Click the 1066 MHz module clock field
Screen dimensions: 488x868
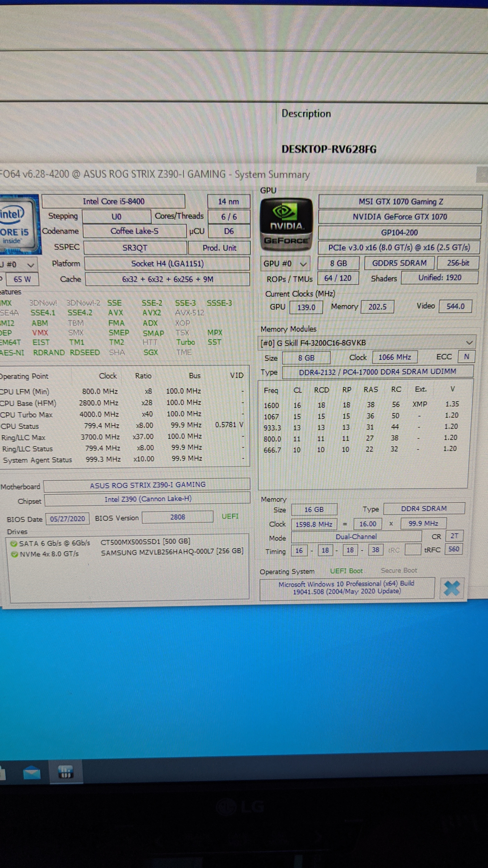395,357
